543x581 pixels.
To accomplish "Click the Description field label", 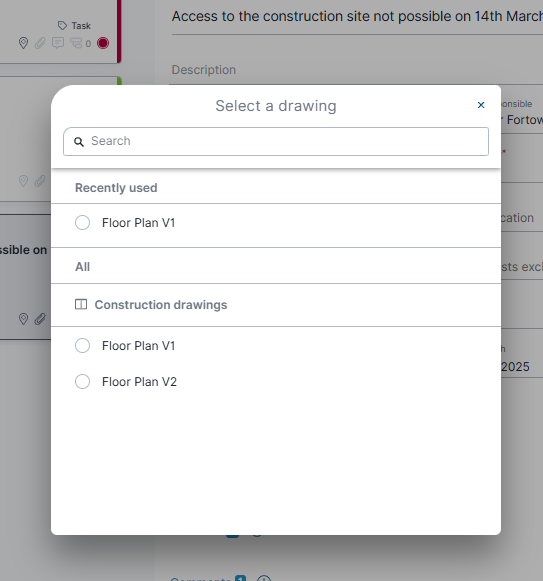I will click(203, 70).
